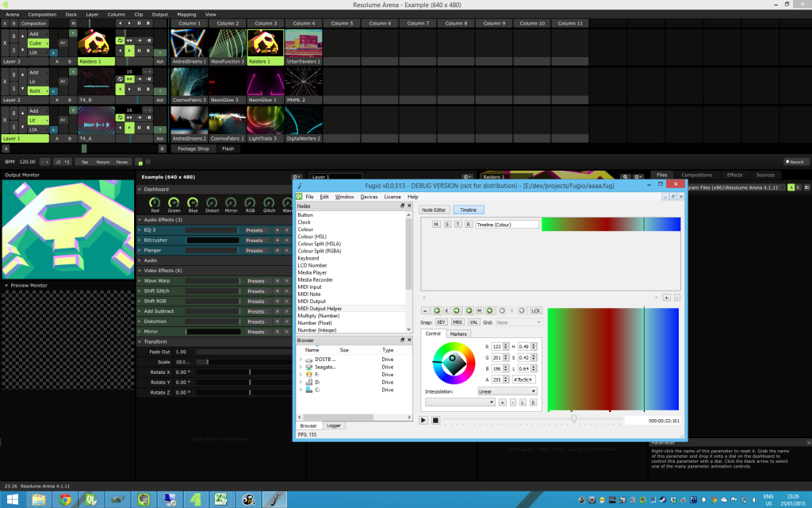The height and width of the screenshot is (508, 812).
Task: Enable MRK snap mode
Action: [458, 322]
